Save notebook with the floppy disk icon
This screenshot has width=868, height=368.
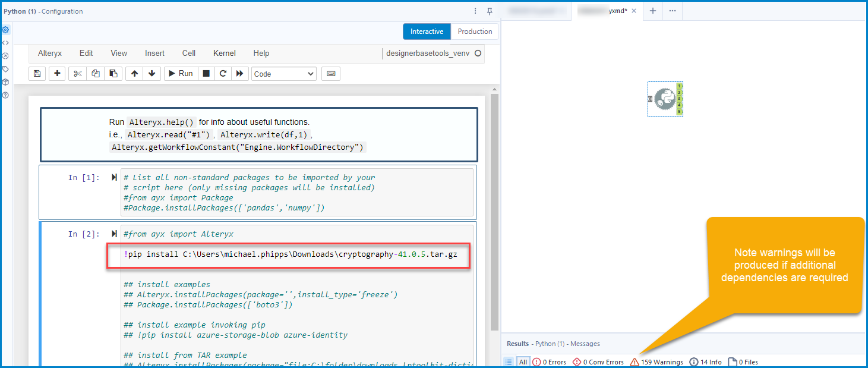point(37,74)
